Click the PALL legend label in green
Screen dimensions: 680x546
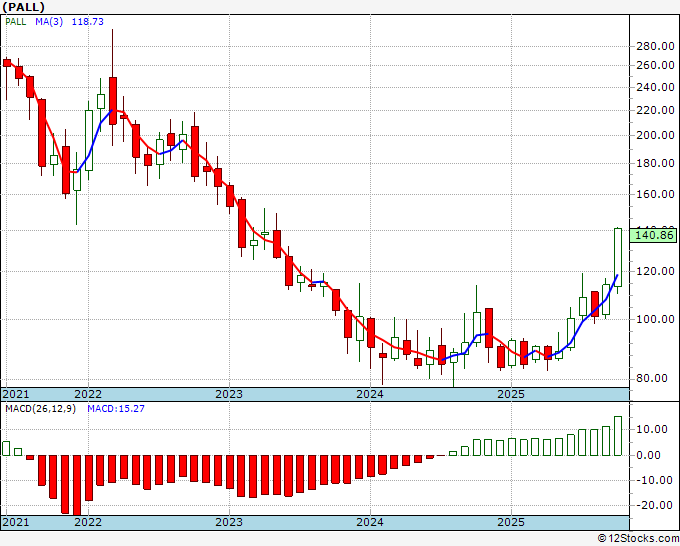[x=16, y=21]
